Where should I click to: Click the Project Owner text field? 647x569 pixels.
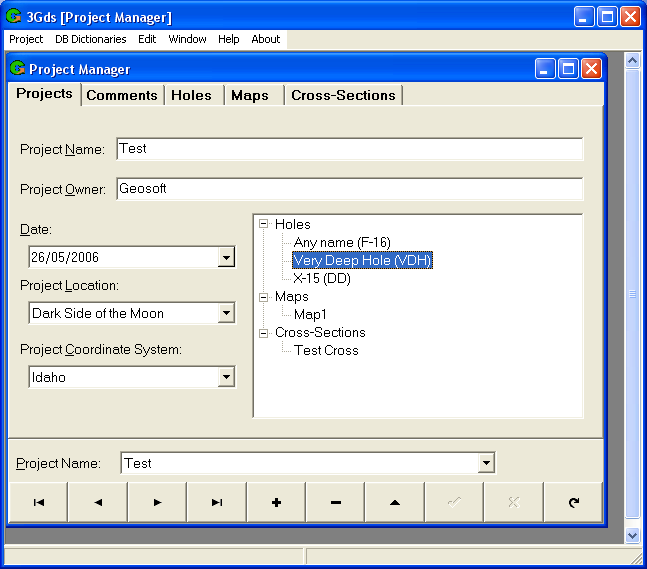(349, 189)
